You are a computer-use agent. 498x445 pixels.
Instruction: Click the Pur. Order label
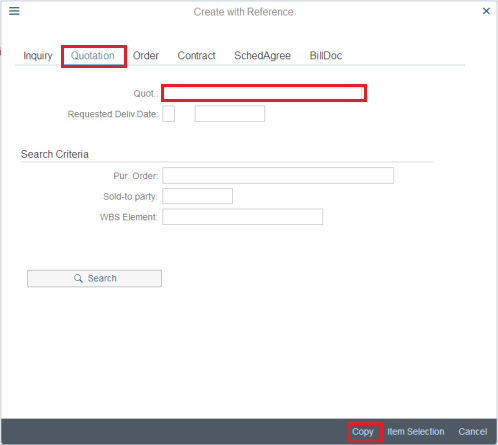[136, 176]
